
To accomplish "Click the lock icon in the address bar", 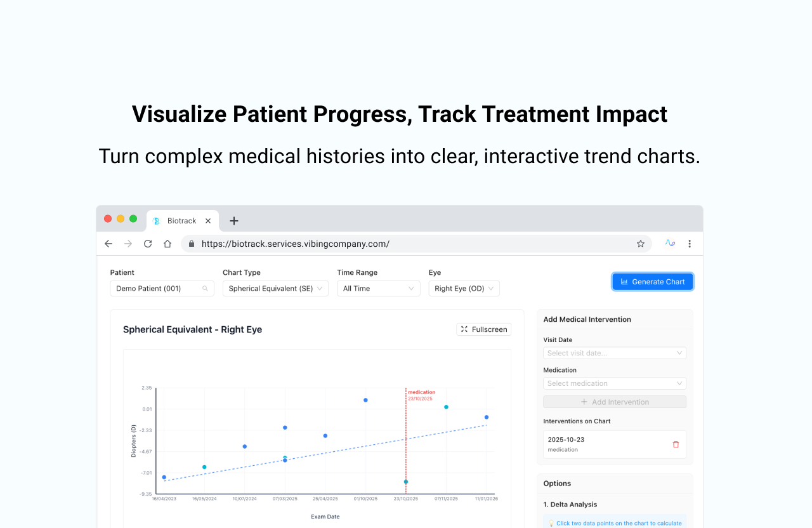I will click(191, 243).
